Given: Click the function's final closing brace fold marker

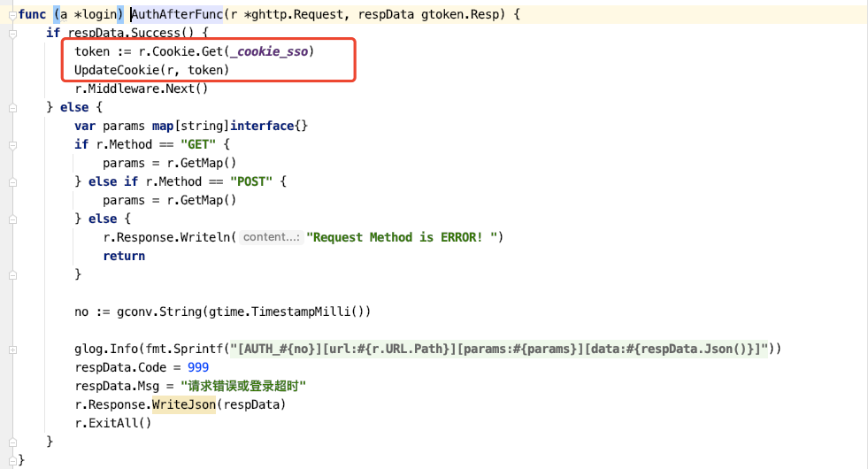Looking at the screenshot, I should [x=12, y=460].
